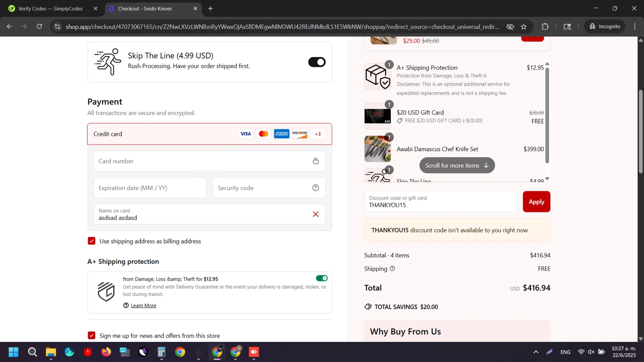Clear the Name on card field
The image size is (644, 362).
(x=316, y=214)
